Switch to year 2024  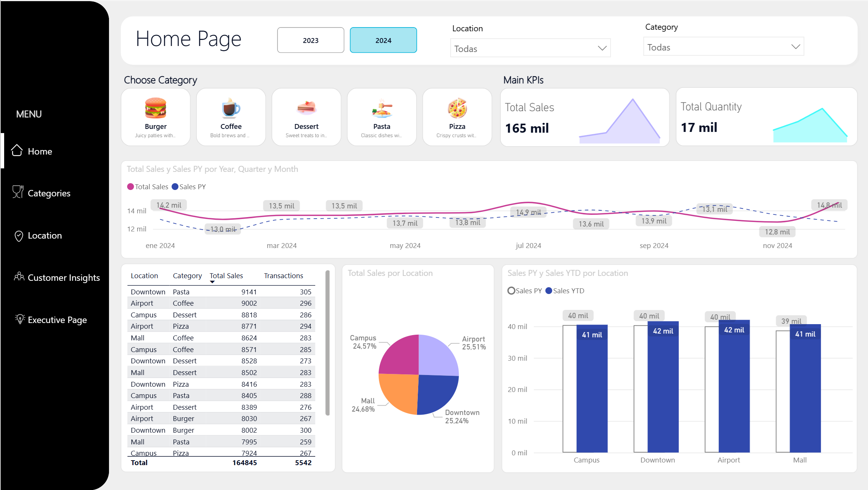tap(383, 40)
